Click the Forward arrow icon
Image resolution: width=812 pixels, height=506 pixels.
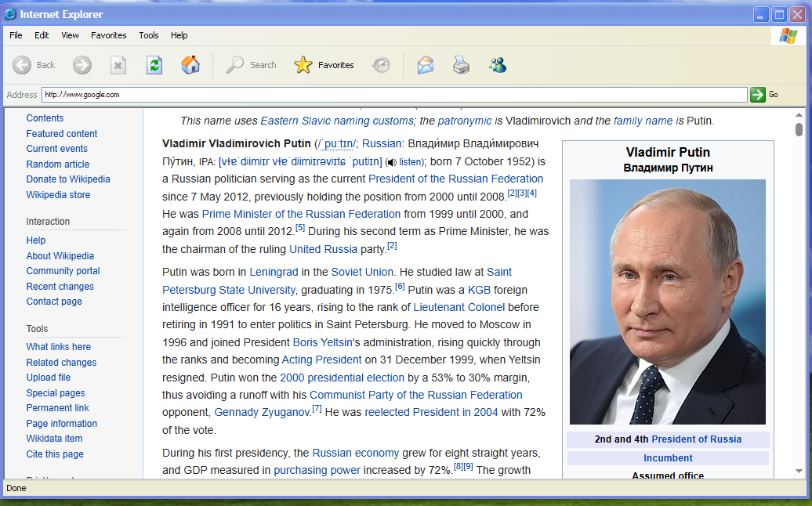[x=82, y=65]
